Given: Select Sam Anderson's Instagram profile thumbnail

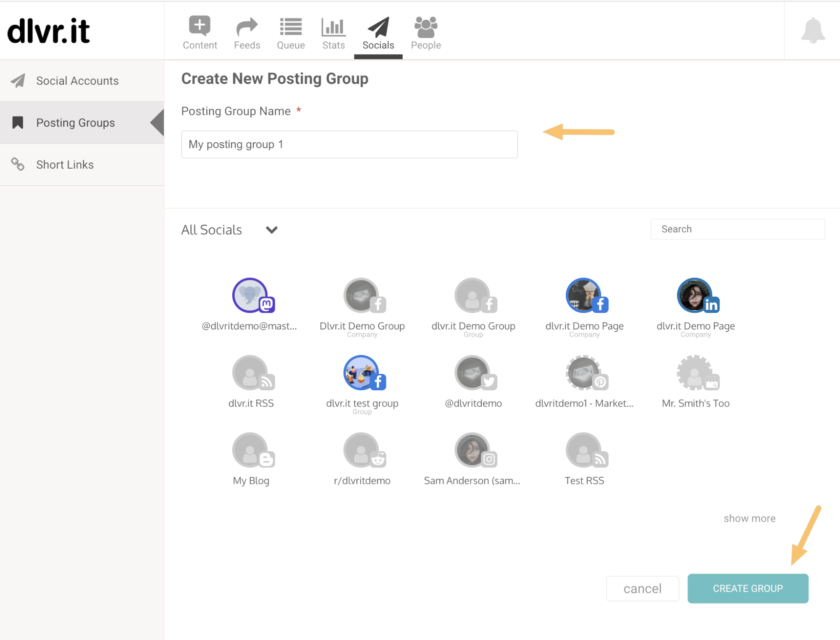Looking at the screenshot, I should [x=472, y=449].
